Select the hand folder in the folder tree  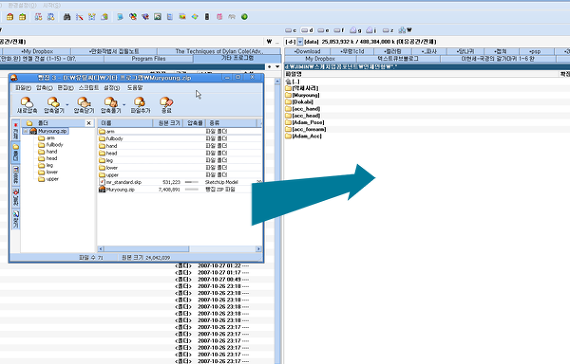(x=48, y=152)
